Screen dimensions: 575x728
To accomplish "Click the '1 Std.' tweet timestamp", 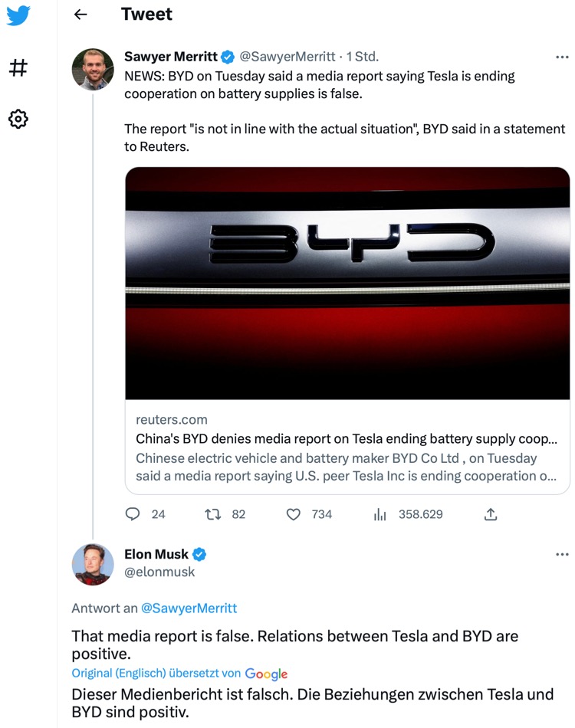I will pos(363,56).
